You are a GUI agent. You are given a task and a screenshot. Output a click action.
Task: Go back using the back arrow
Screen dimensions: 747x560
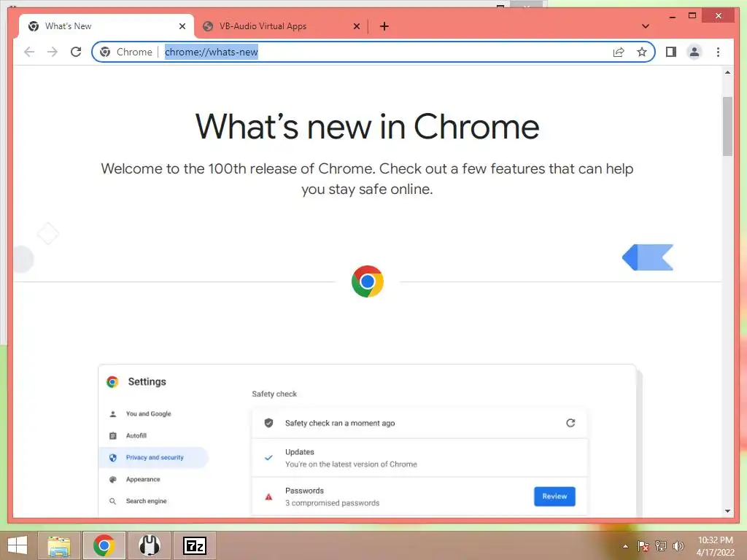click(29, 52)
